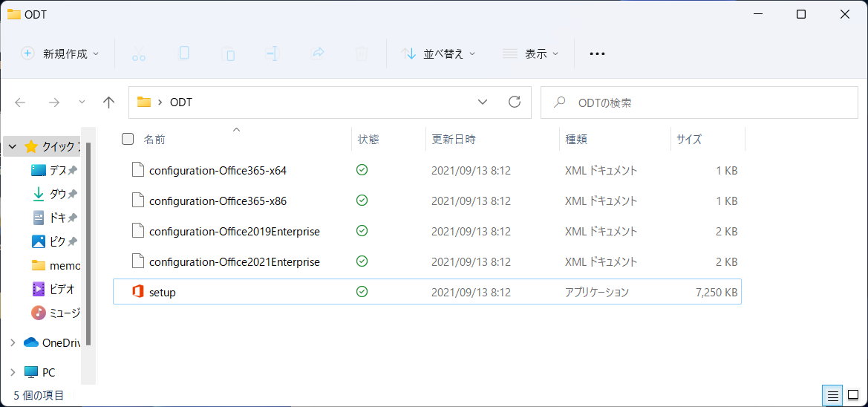Open the address bar history dropdown
The width and height of the screenshot is (868, 407).
(x=483, y=102)
